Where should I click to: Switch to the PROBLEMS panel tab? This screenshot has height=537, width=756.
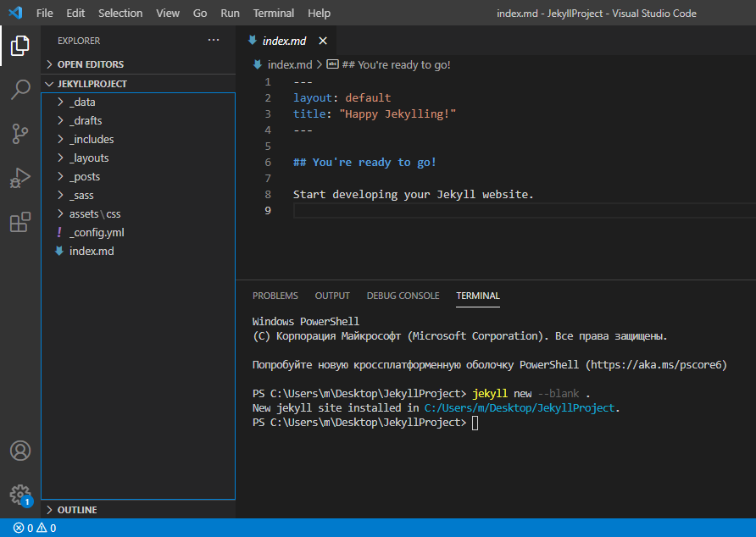tap(275, 296)
